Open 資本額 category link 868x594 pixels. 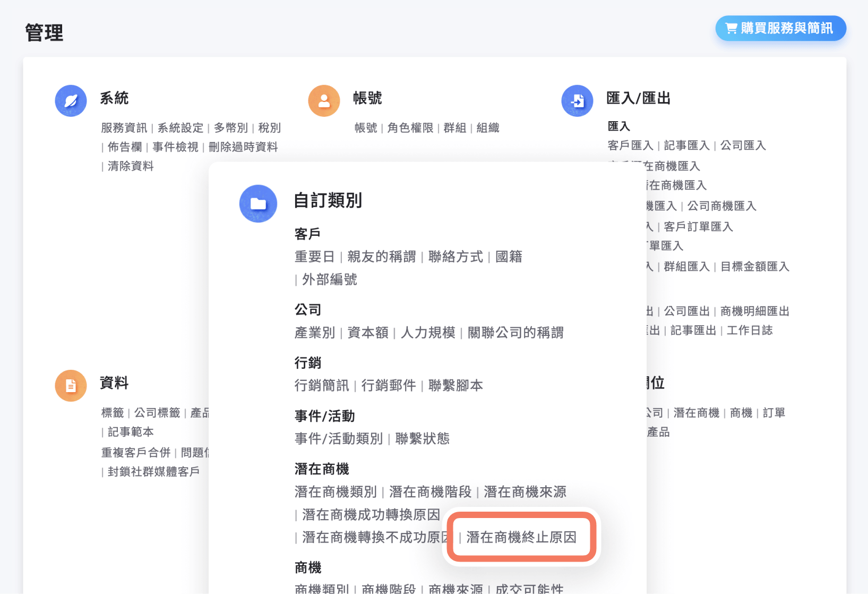[368, 333]
